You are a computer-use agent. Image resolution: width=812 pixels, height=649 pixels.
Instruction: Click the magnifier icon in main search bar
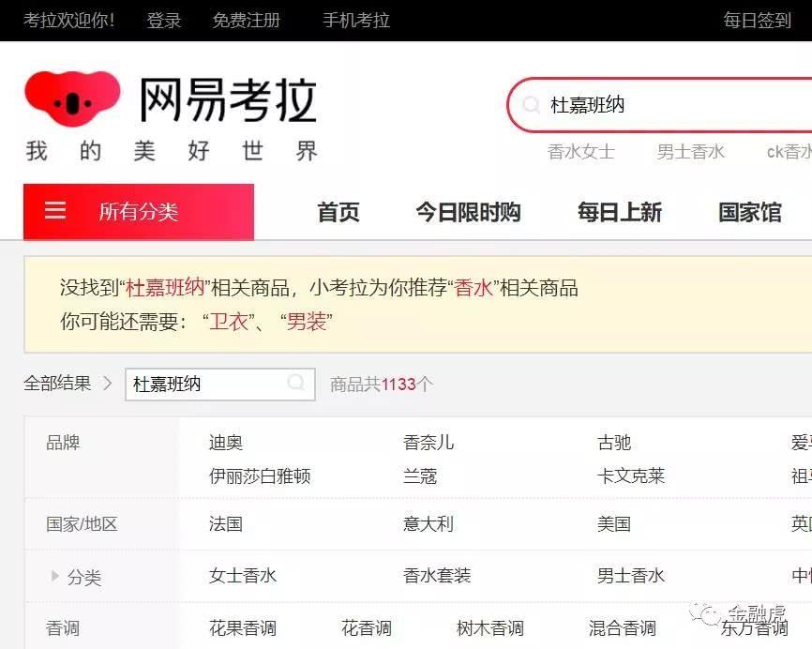[532, 105]
